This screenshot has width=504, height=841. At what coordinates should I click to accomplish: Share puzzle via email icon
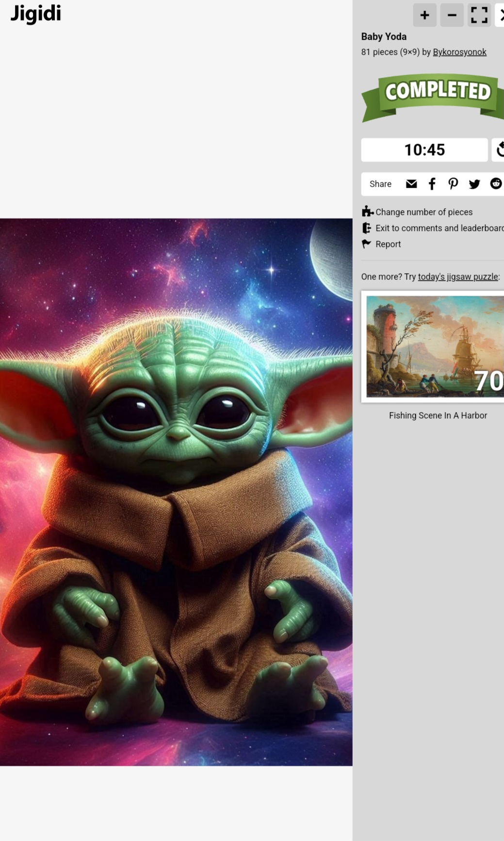pyautogui.click(x=411, y=183)
